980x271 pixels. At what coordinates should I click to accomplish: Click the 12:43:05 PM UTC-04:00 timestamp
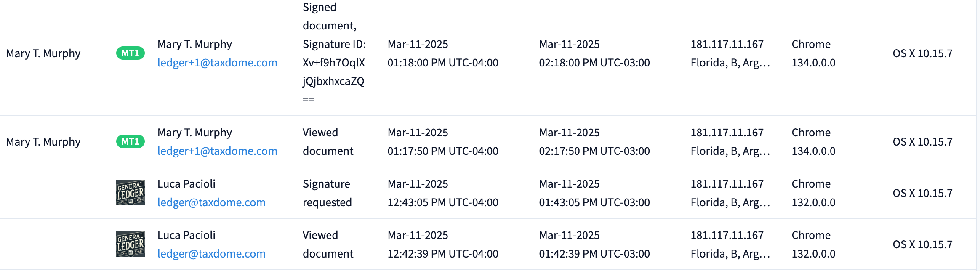tap(443, 202)
